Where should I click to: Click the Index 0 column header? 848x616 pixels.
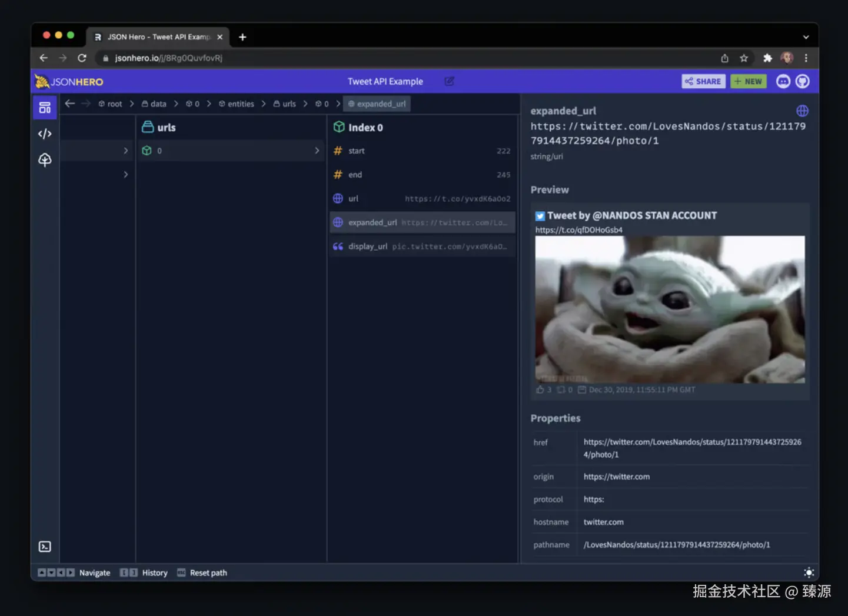tap(358, 127)
